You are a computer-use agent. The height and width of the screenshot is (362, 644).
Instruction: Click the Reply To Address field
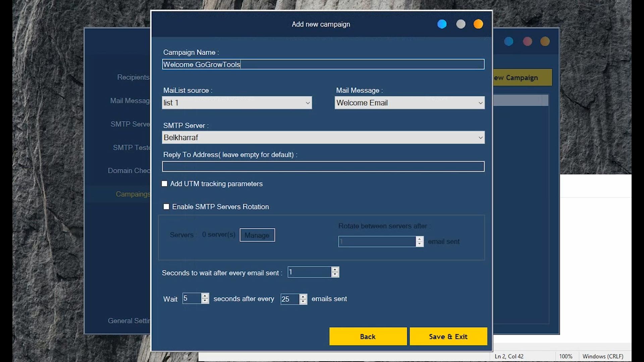pos(323,166)
